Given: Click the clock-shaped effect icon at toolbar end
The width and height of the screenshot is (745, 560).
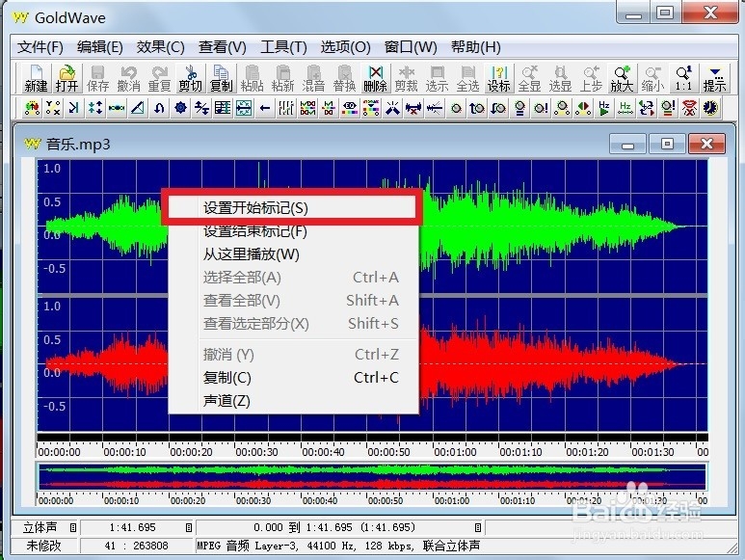Looking at the screenshot, I should click(x=711, y=108).
